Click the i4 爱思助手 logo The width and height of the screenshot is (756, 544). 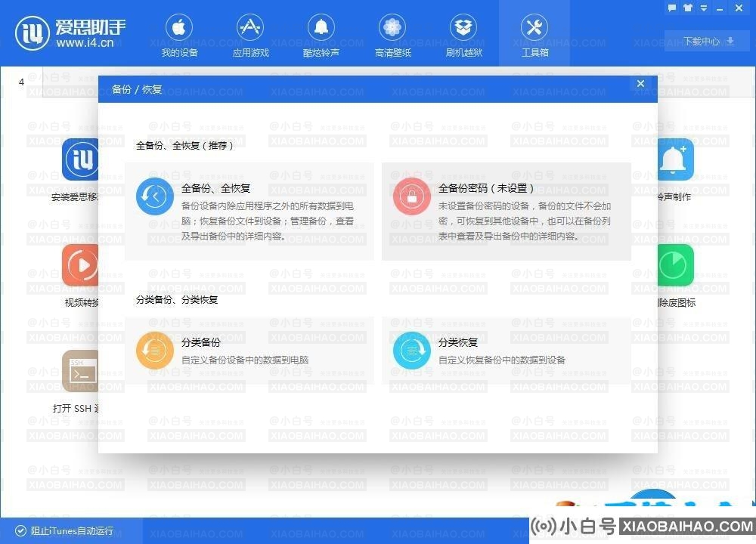tap(70, 33)
